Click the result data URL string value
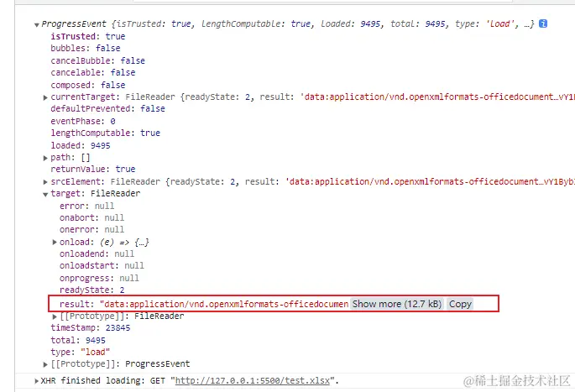The height and width of the screenshot is (392, 575). 224,304
